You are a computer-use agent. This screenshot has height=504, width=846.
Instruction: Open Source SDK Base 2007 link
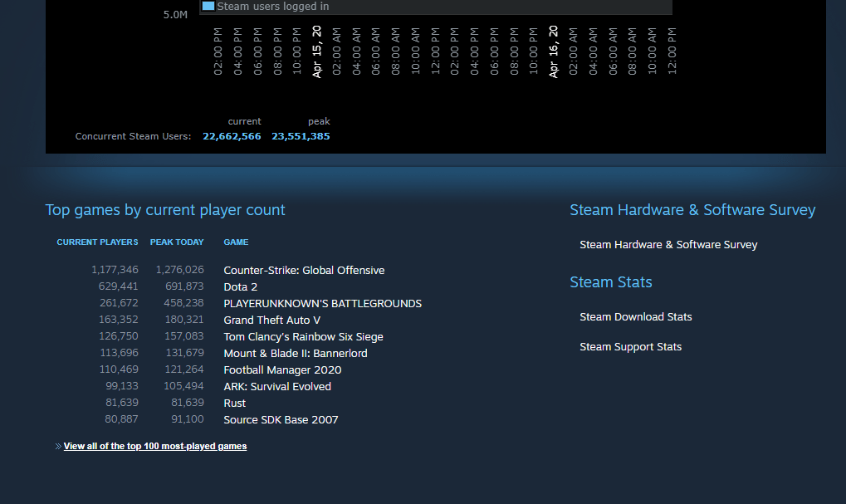tap(281, 420)
